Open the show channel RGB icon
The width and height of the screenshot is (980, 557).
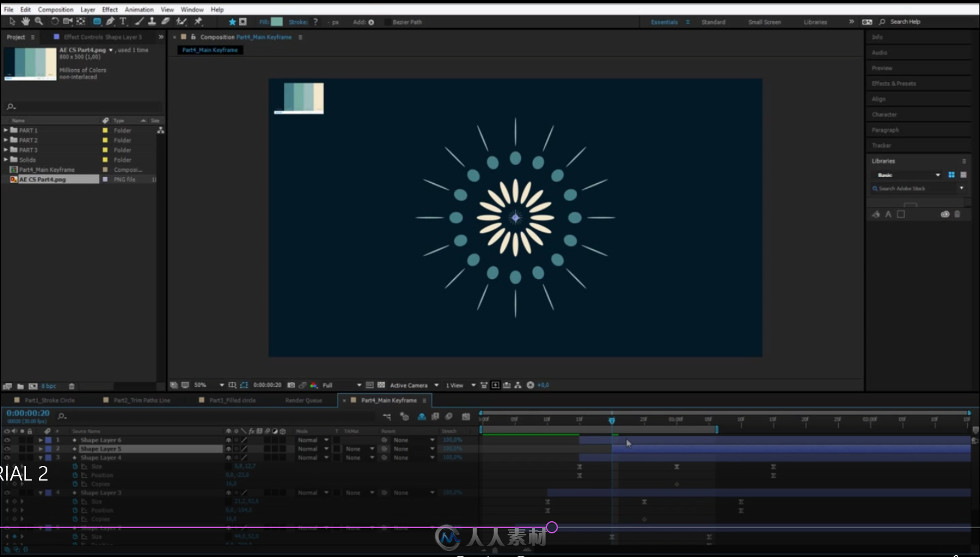[x=314, y=385]
